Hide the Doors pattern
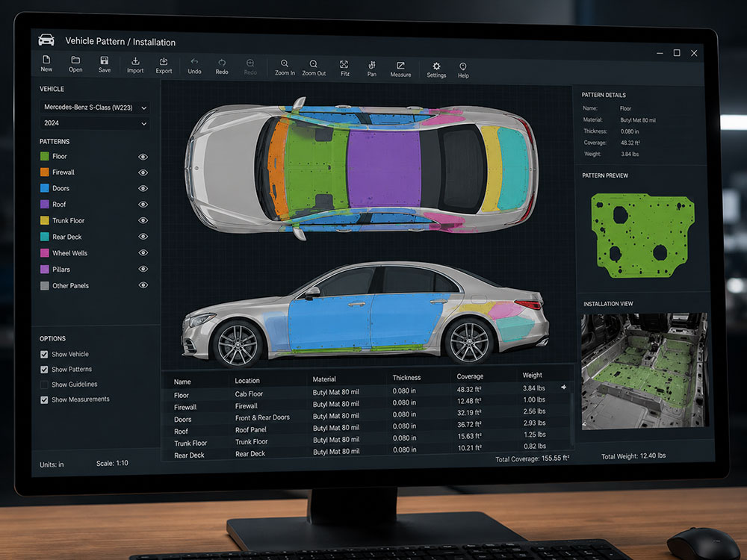The width and height of the screenshot is (747, 560). click(143, 189)
